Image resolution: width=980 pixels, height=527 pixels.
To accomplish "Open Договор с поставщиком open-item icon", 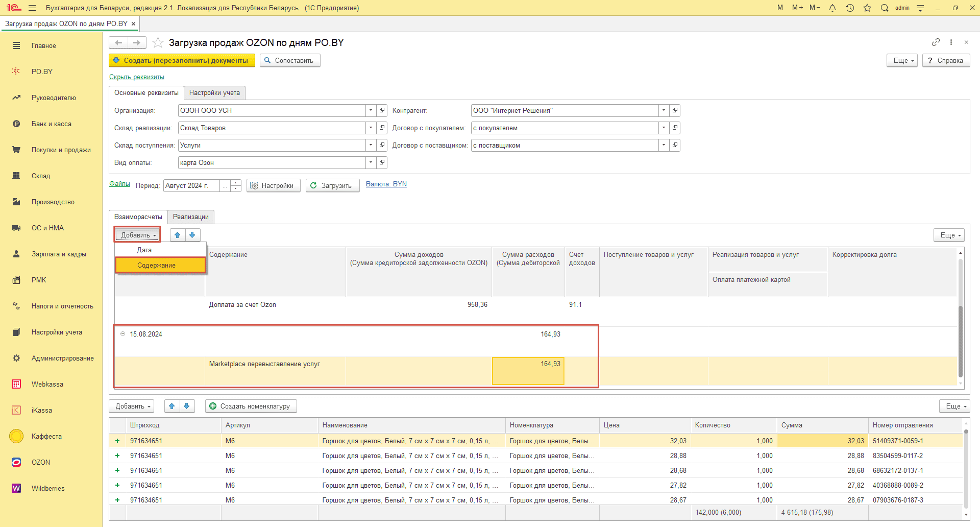I will tap(675, 145).
